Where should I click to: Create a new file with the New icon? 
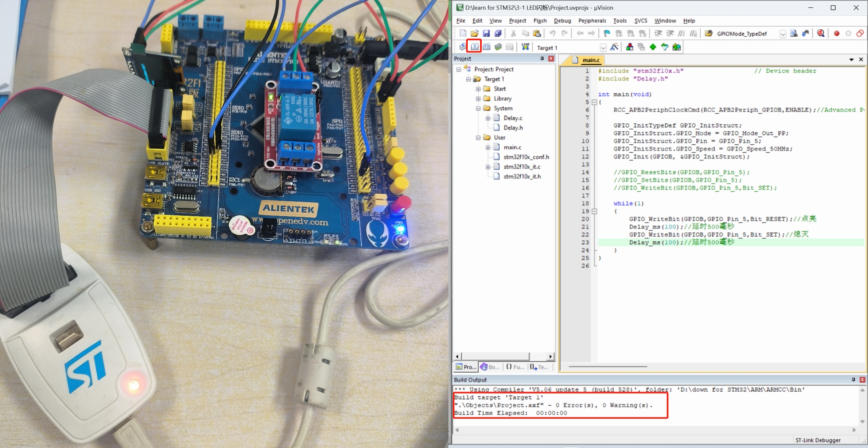(463, 33)
